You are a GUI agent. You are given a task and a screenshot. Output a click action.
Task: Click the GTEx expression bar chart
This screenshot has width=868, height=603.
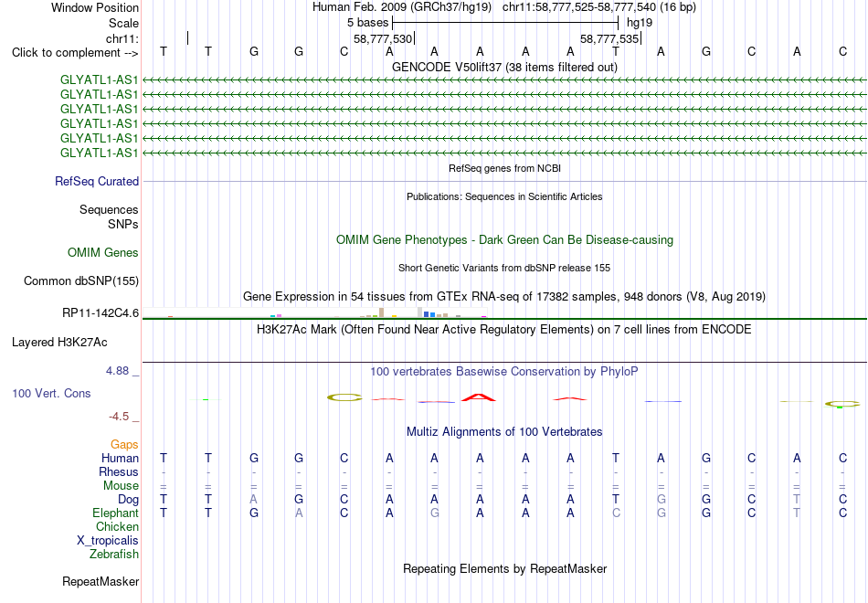pos(315,312)
